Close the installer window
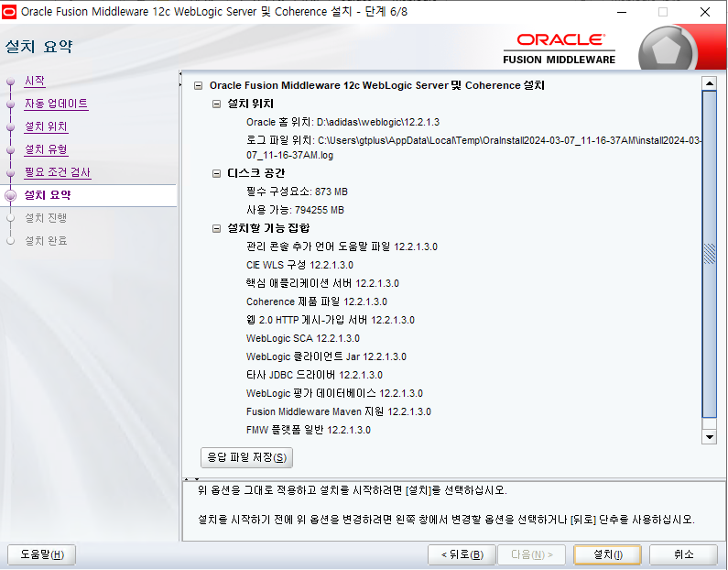This screenshot has height=570, width=728. [704, 12]
